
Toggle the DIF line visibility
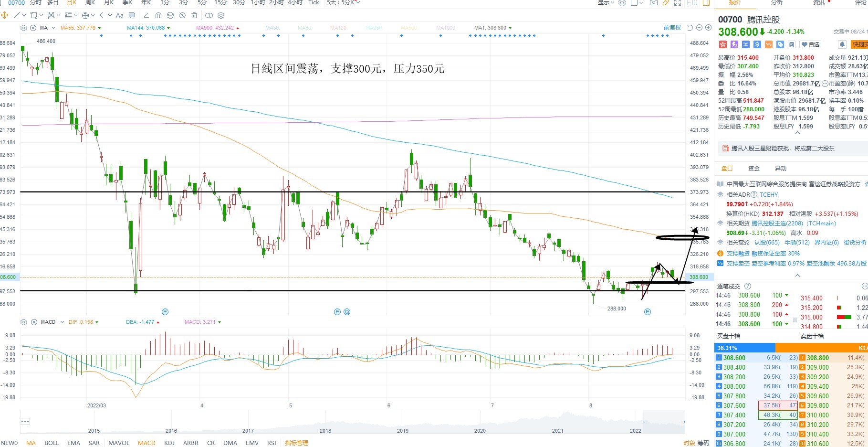pos(84,322)
